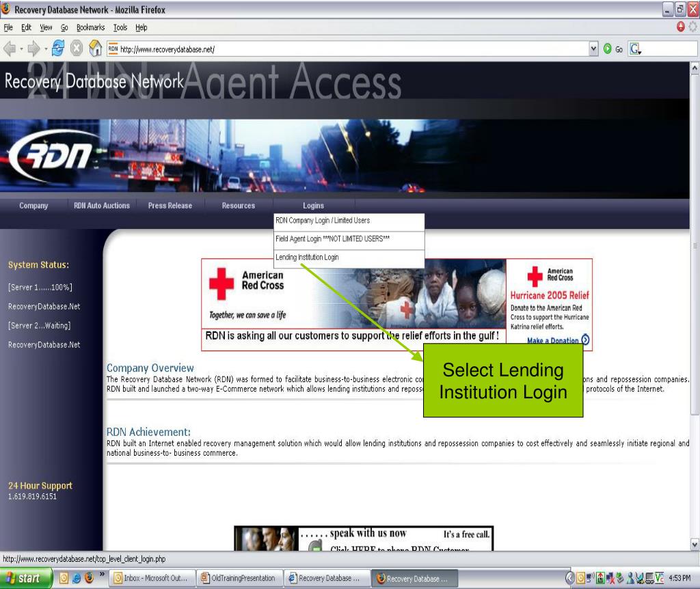This screenshot has height=589, width=700.
Task: Launch Outlook from the quick launch bar
Action: 64,578
